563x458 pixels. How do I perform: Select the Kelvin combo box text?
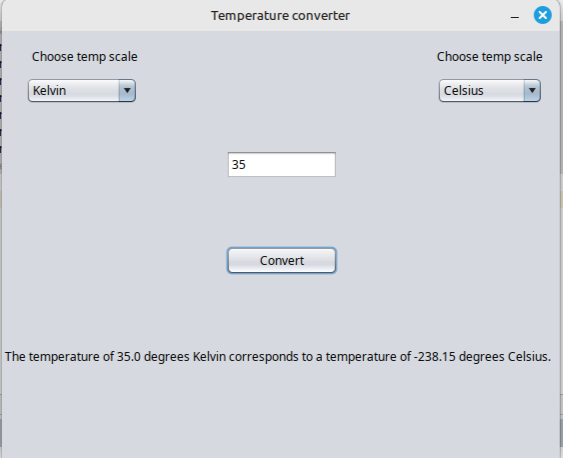(50, 90)
